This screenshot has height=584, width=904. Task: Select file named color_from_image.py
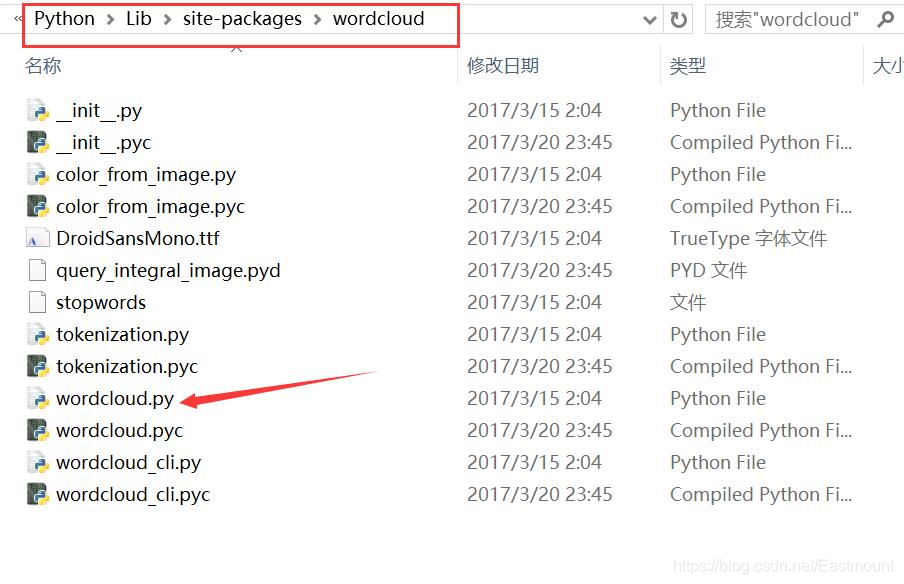[x=146, y=174]
